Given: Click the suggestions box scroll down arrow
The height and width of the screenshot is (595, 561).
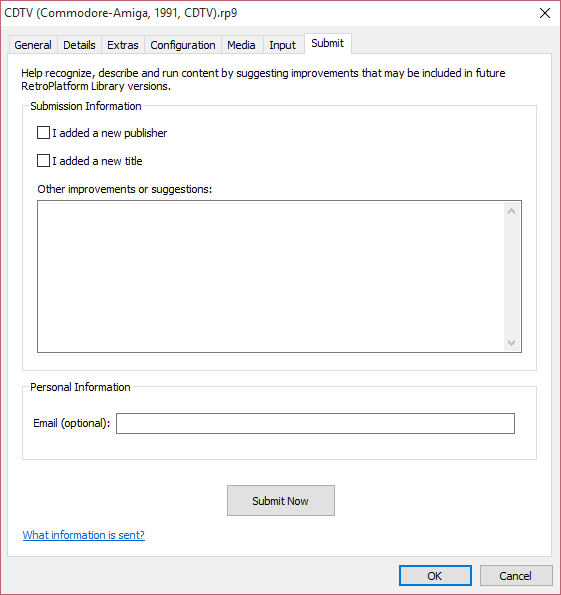Looking at the screenshot, I should [x=511, y=343].
